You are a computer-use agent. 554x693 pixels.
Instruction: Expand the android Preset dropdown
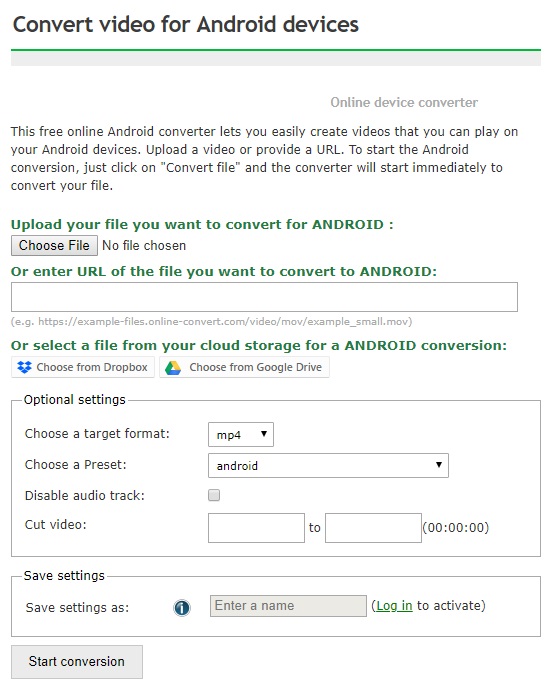click(328, 465)
